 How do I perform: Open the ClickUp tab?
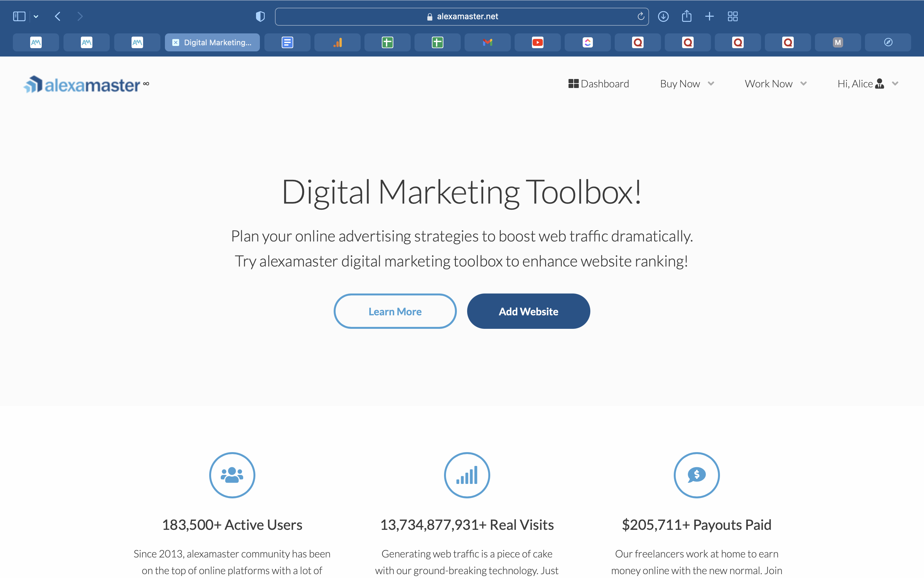pyautogui.click(x=588, y=42)
